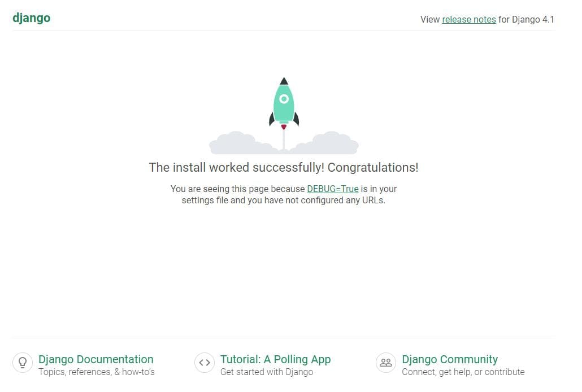Click the django logo text

pos(32,18)
